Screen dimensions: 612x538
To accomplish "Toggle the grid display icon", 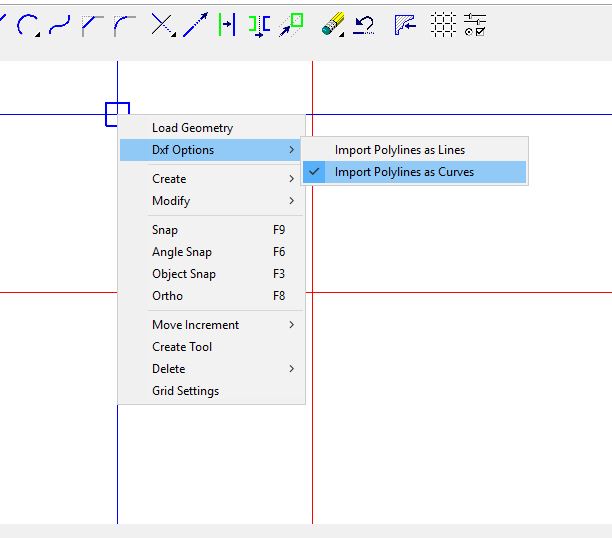I will [443, 25].
